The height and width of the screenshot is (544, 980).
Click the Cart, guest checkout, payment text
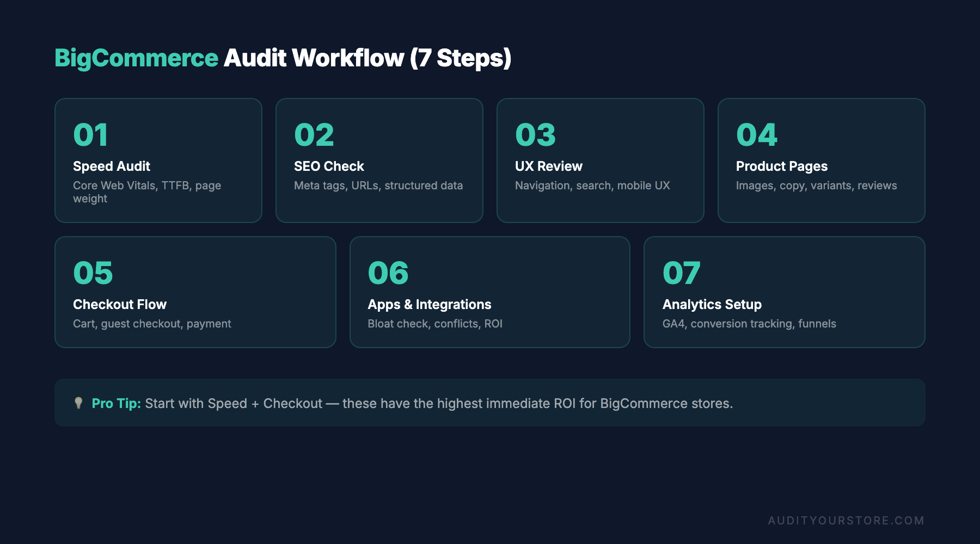(152, 323)
